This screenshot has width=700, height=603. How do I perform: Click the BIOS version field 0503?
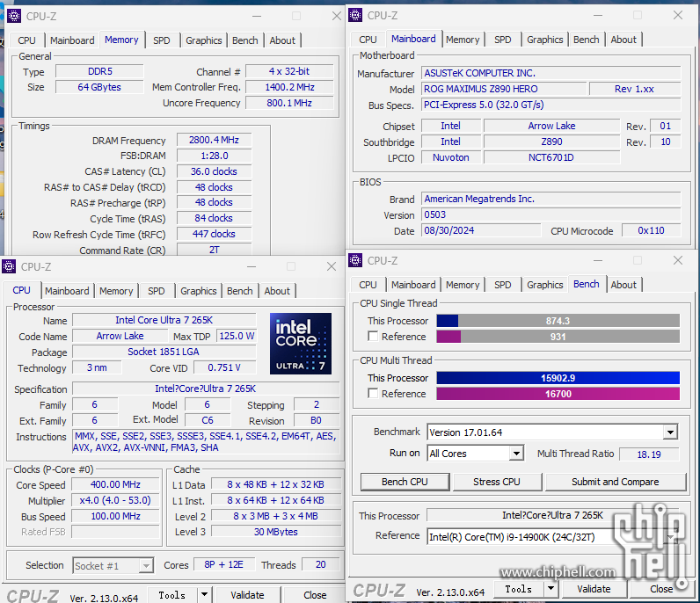pyautogui.click(x=551, y=214)
